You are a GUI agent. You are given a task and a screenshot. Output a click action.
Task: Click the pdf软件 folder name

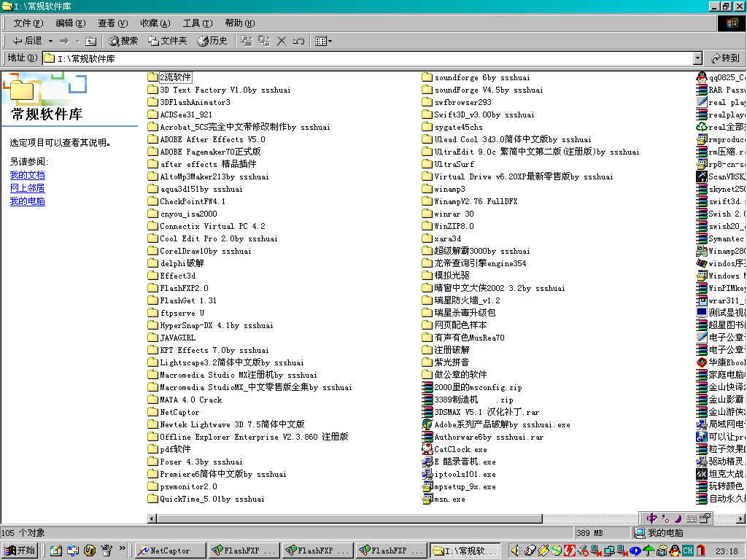pyautogui.click(x=175, y=449)
